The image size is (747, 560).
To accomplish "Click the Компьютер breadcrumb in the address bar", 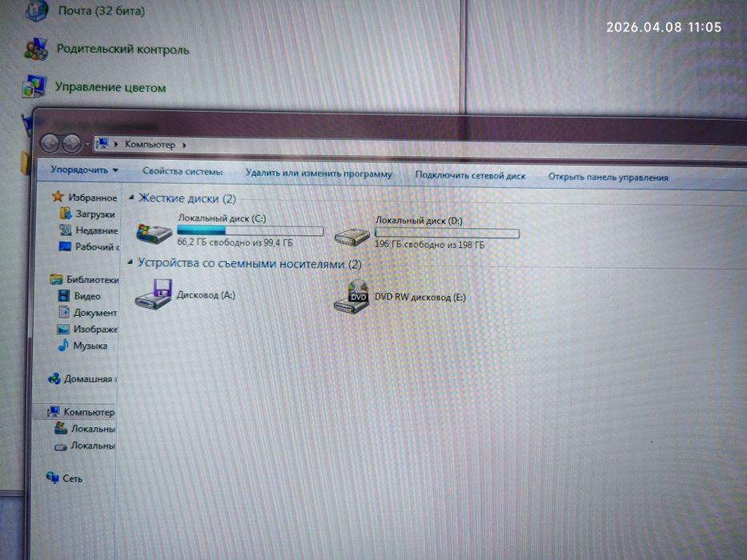I will [x=150, y=144].
